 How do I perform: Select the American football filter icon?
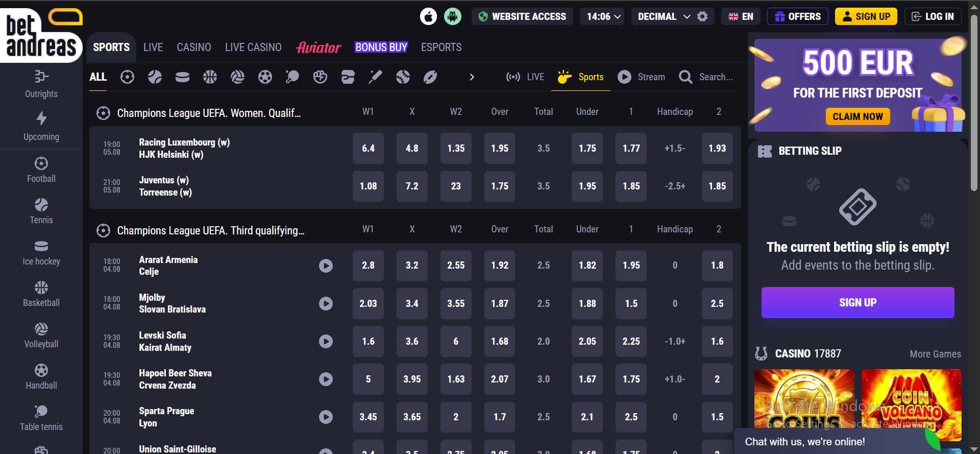tap(430, 77)
